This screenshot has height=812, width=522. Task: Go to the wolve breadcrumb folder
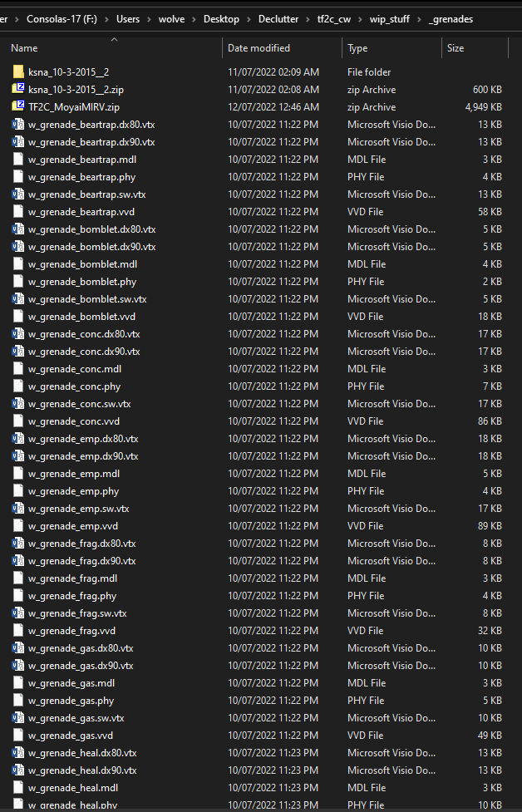(172, 19)
